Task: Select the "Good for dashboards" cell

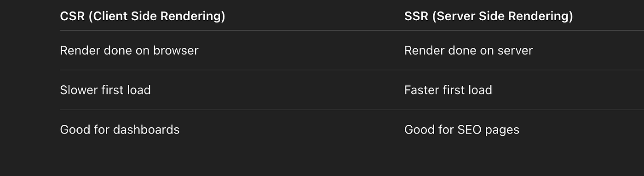Action: (120, 129)
